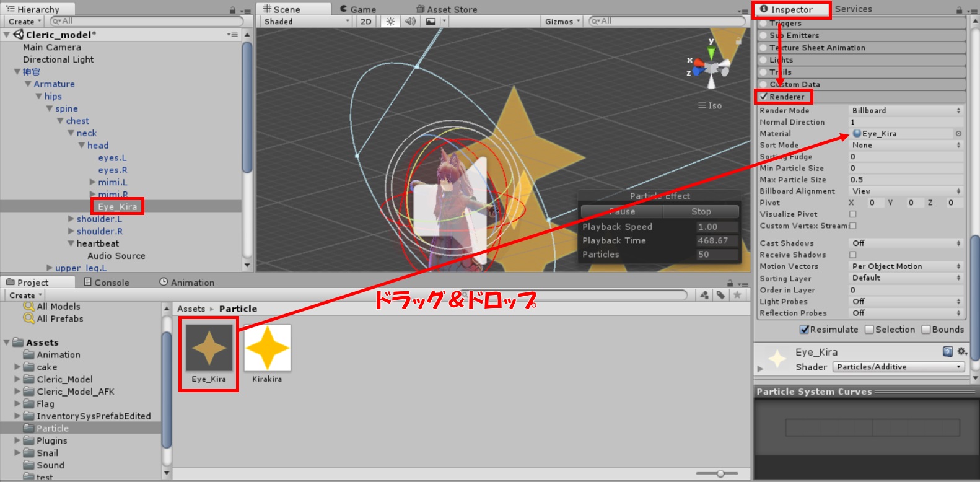Click the scene effects image icon

coord(431,21)
